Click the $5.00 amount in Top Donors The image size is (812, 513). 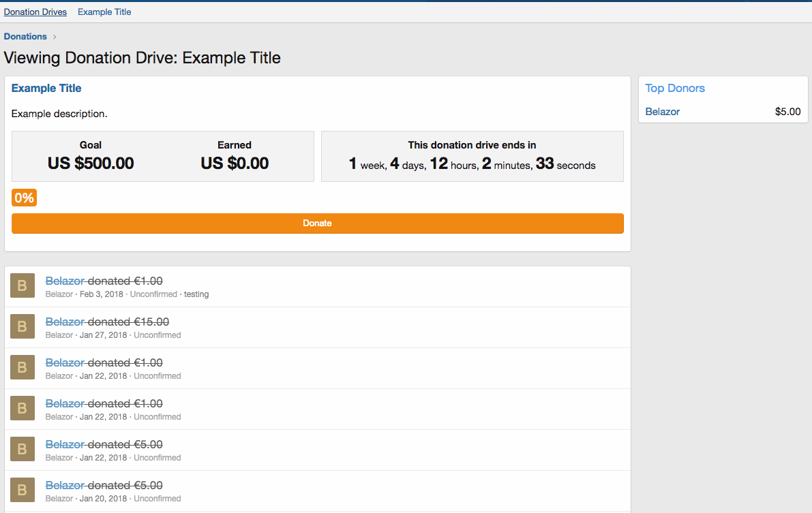point(787,112)
